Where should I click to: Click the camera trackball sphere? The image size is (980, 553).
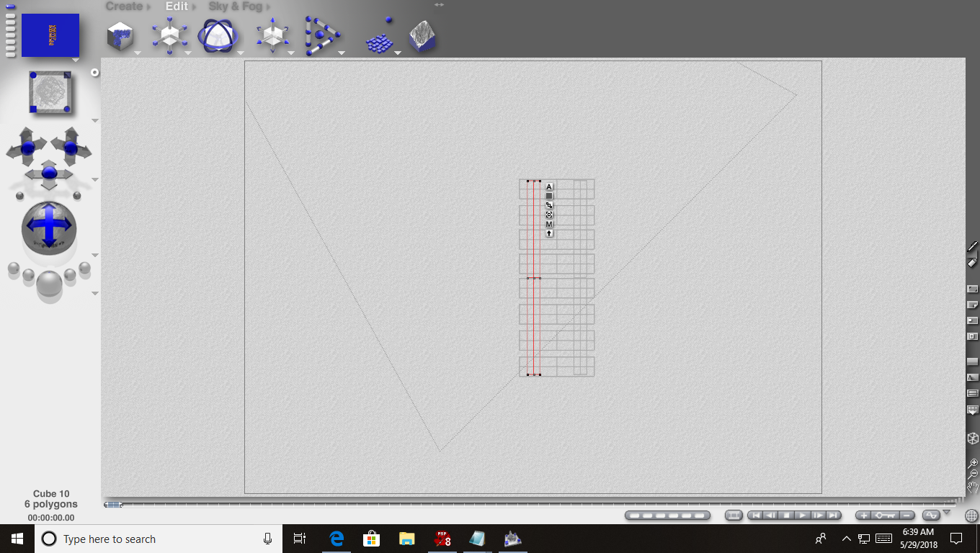pyautogui.click(x=49, y=228)
